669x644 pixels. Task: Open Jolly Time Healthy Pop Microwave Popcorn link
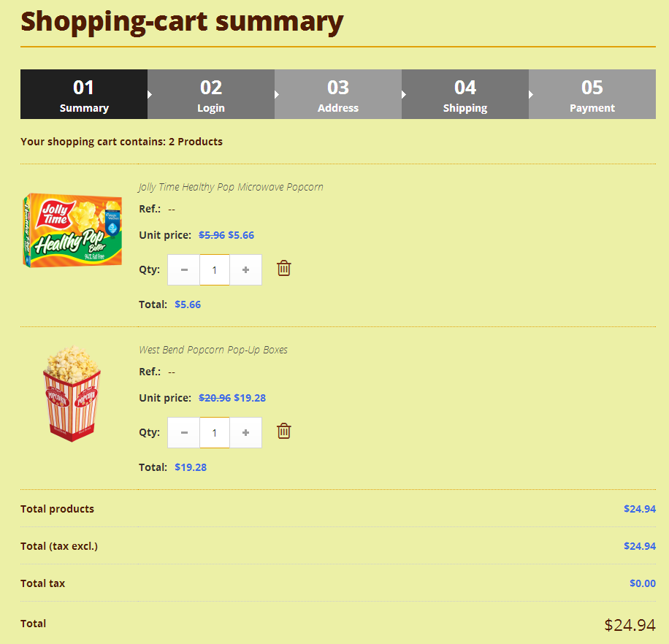[231, 187]
